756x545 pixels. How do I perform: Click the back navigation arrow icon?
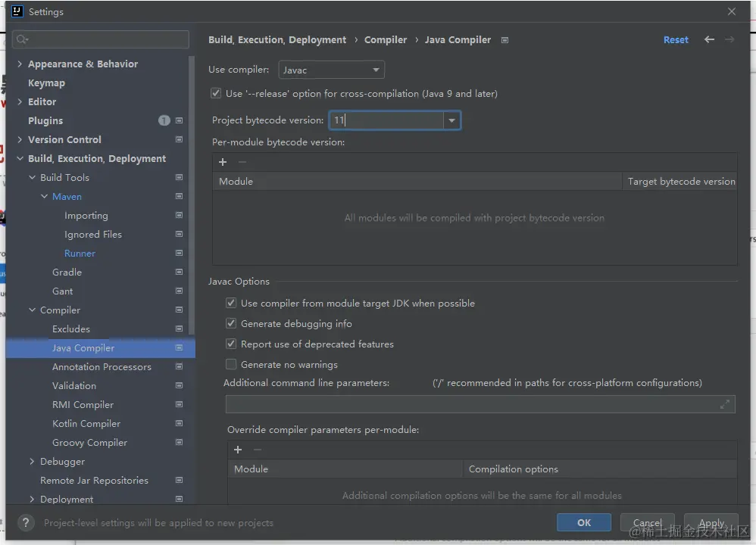[x=709, y=39]
